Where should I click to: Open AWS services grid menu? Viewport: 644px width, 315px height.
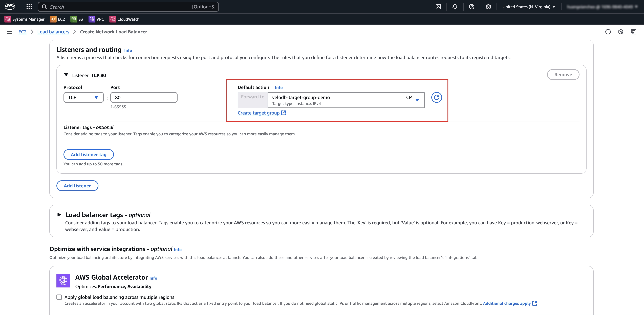click(x=29, y=7)
